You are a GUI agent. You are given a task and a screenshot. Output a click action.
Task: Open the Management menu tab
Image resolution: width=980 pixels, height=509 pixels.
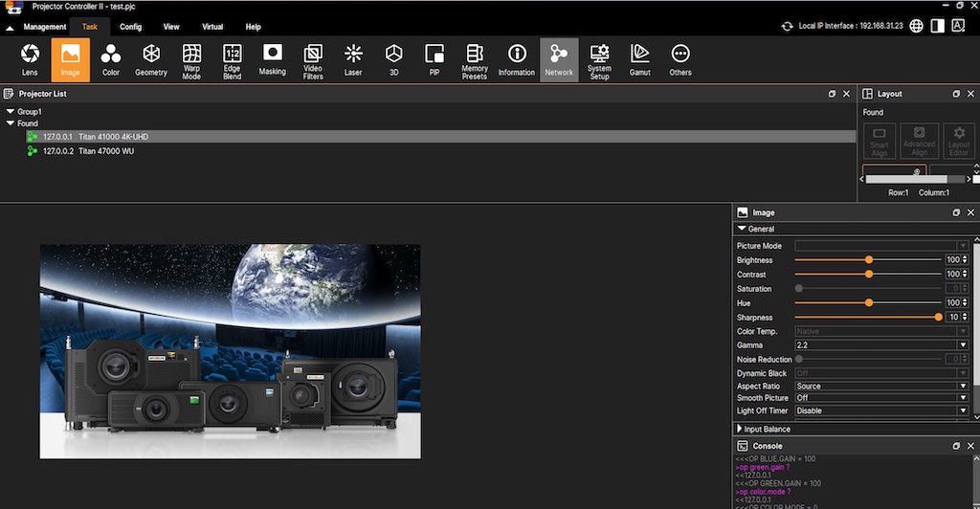[45, 27]
